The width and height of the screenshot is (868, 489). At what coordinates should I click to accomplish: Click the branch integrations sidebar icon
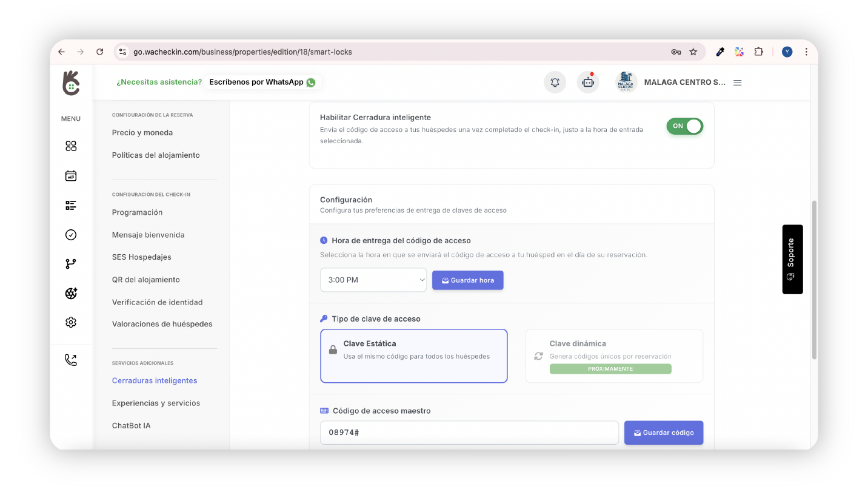coord(71,264)
